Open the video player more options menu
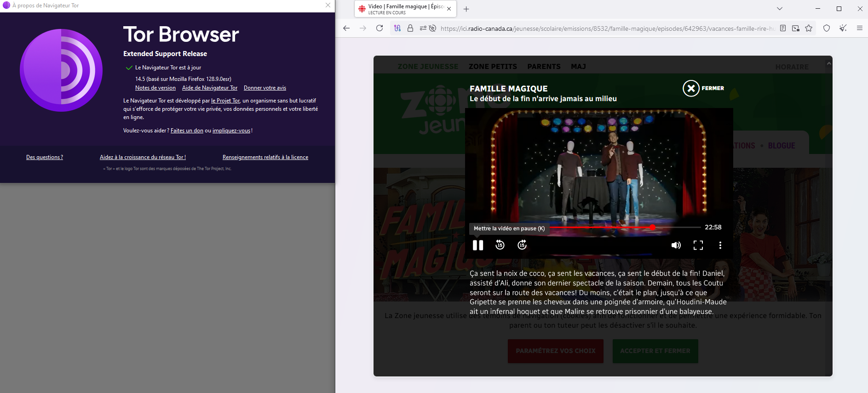Viewport: 868px width, 393px height. 720,245
